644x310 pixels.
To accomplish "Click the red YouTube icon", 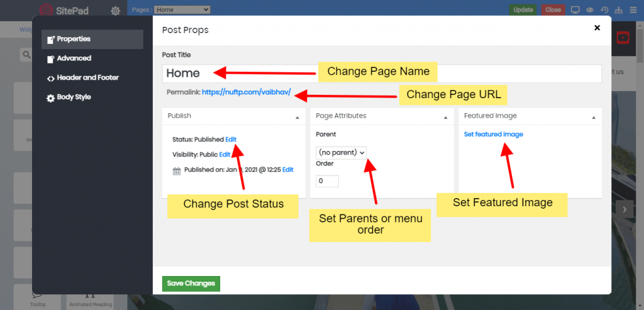I will (623, 38).
